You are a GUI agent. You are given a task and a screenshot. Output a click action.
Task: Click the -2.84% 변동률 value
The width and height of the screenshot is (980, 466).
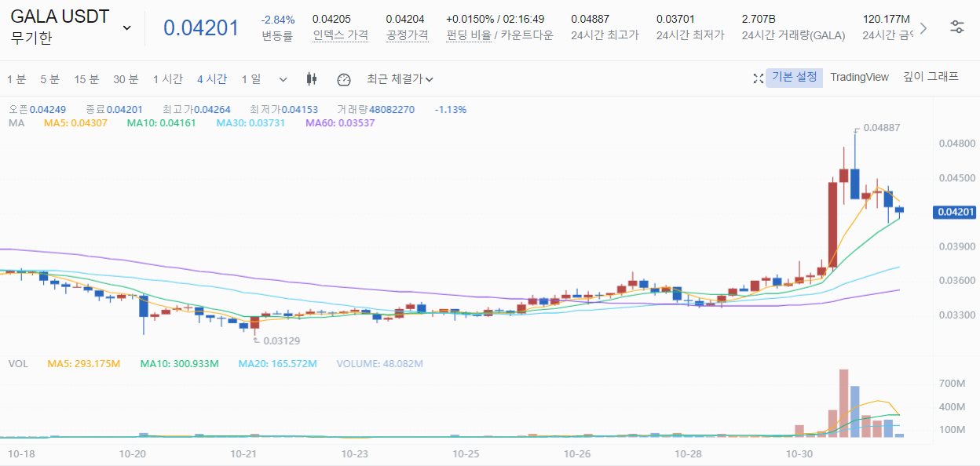(278, 19)
